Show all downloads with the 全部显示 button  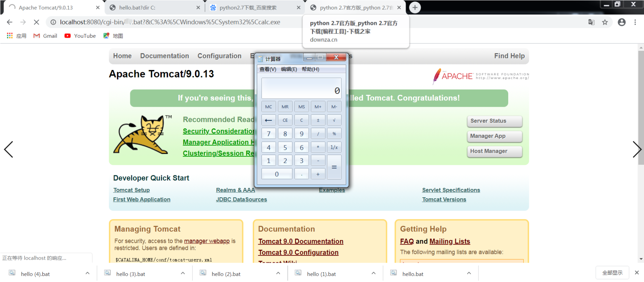click(x=612, y=273)
